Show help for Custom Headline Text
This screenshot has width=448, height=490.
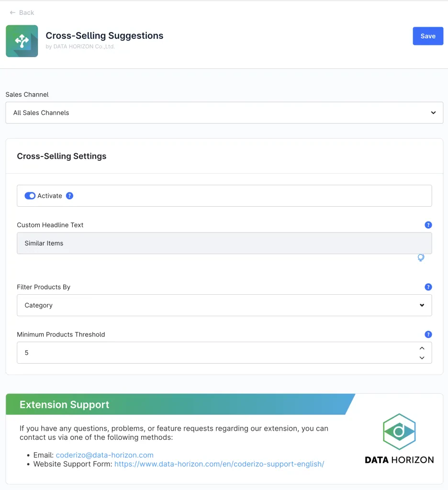click(x=428, y=225)
